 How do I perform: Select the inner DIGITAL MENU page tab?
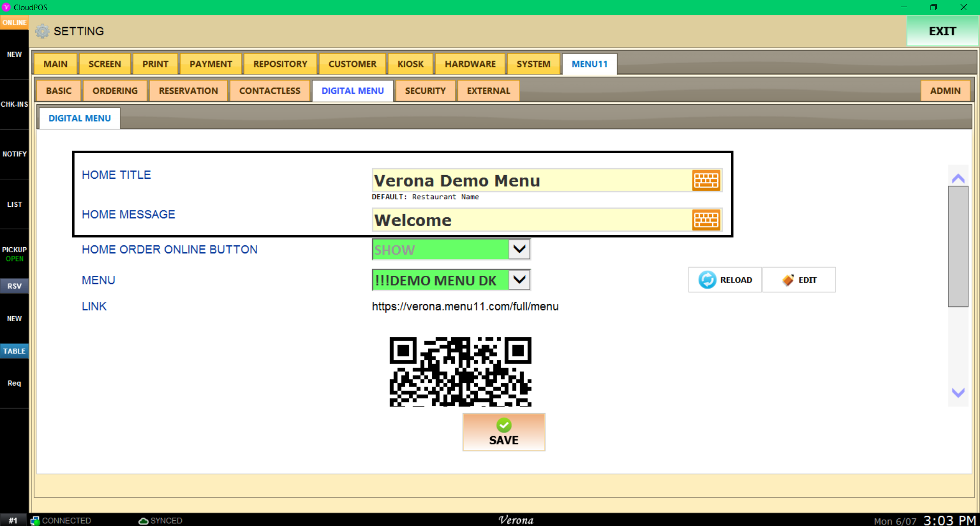click(x=80, y=118)
